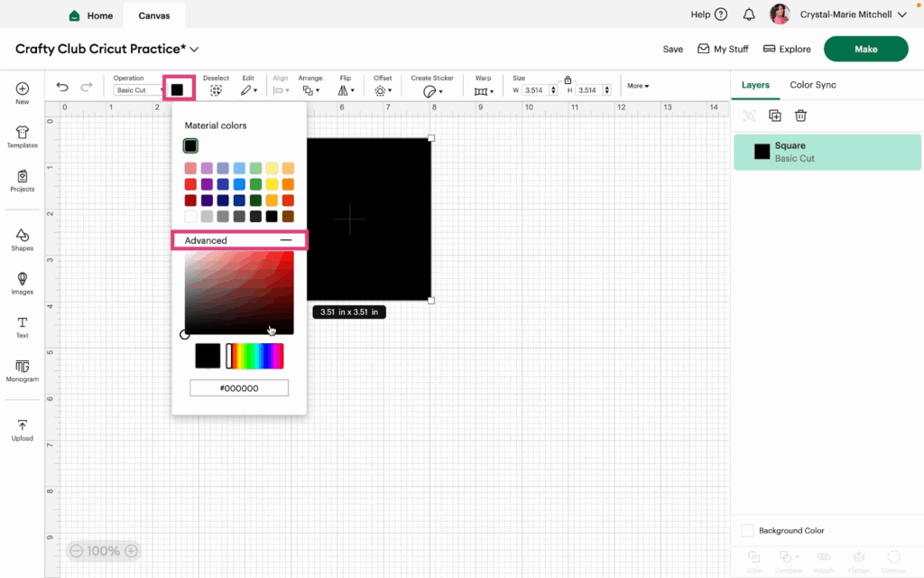924x578 pixels.
Task: Open the Images library icon
Action: 23,279
